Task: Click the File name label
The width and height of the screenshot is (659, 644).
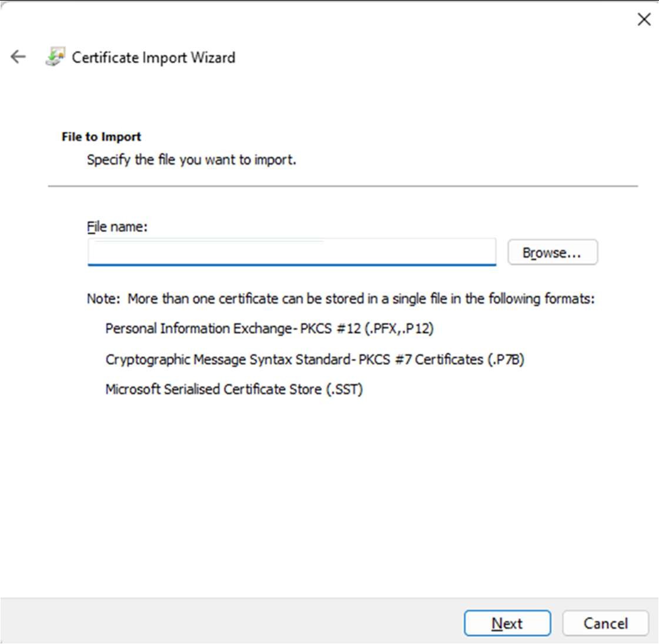Action: point(117,227)
